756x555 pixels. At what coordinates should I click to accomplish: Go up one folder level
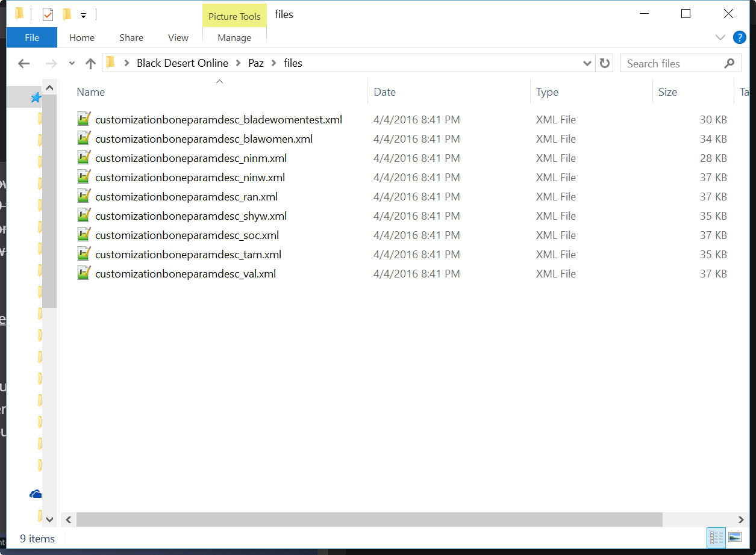tap(90, 63)
